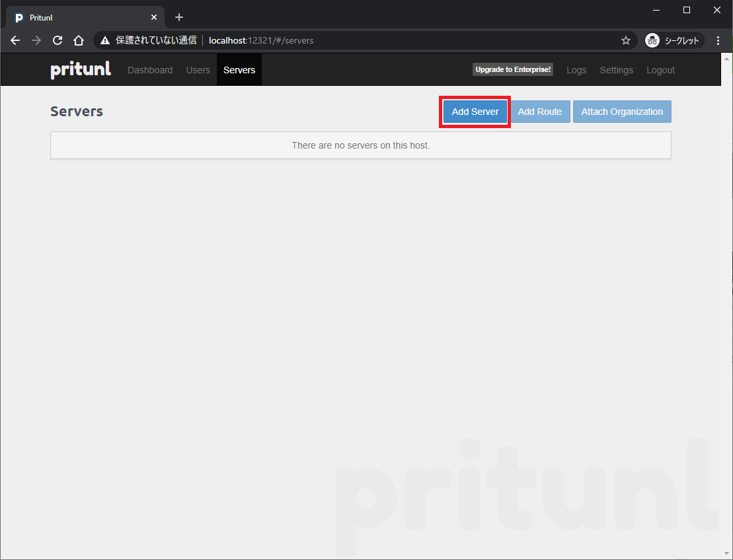Image resolution: width=733 pixels, height=560 pixels.
Task: Go to the Users page
Action: pyautogui.click(x=198, y=70)
